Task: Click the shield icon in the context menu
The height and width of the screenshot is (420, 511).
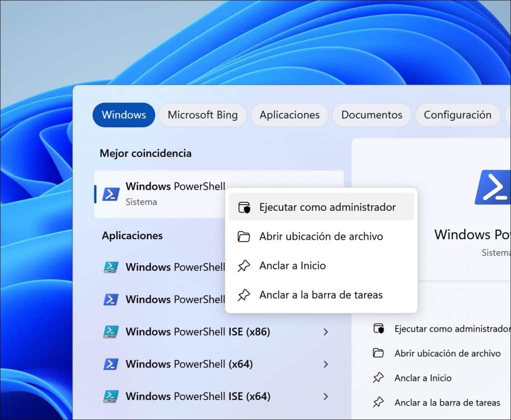Action: pos(244,207)
